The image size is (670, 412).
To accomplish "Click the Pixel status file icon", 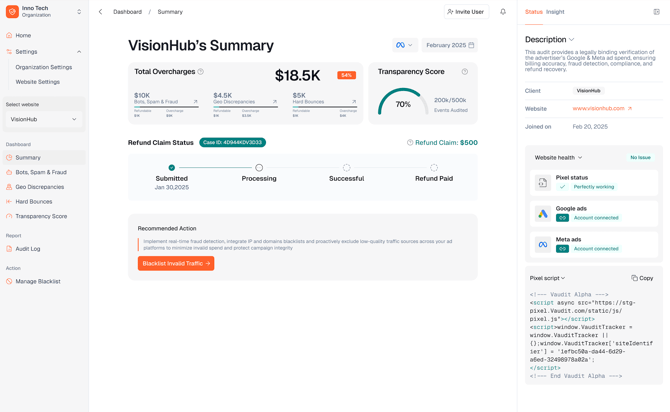I will pyautogui.click(x=543, y=182).
